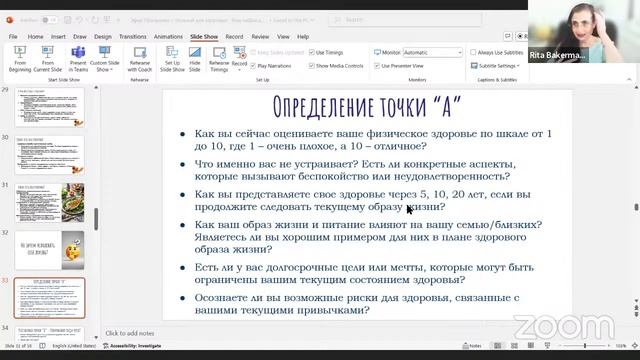Switch to Slide Sorter view icon
This screenshot has height=360, width=640.
[x=514, y=346]
